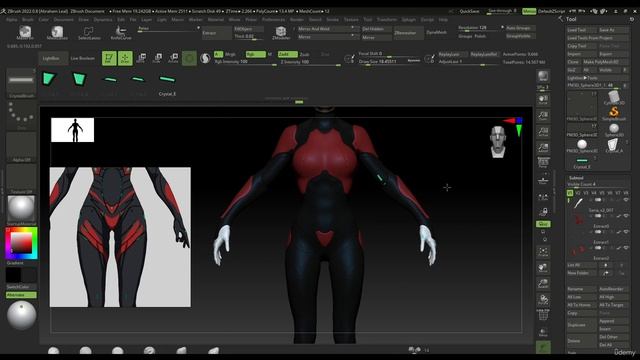This screenshot has height=360, width=640.
Task: Collapse the Tool palette header
Action: [571, 19]
